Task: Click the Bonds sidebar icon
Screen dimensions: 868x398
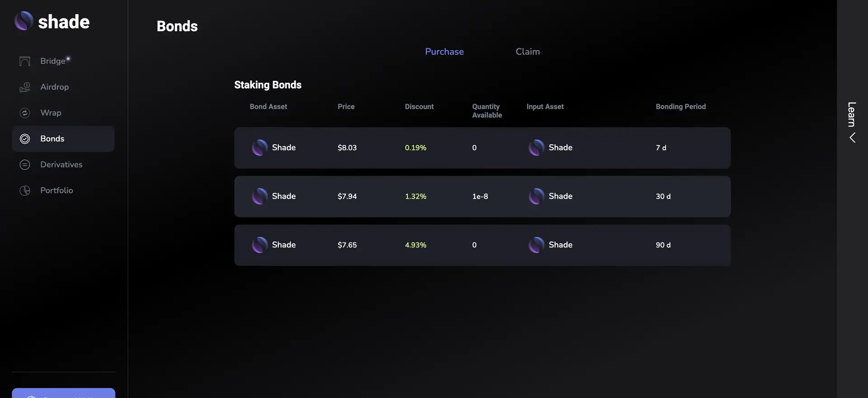Action: pyautogui.click(x=25, y=139)
